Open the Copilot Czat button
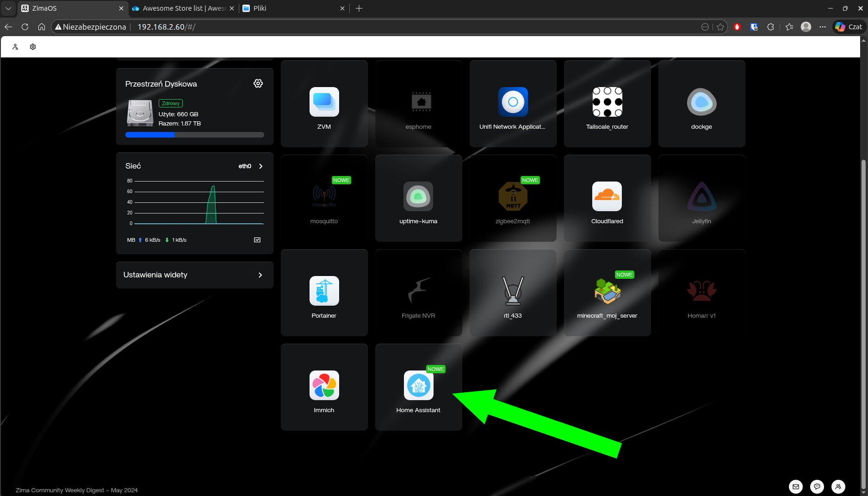The height and width of the screenshot is (496, 868). [x=849, y=27]
